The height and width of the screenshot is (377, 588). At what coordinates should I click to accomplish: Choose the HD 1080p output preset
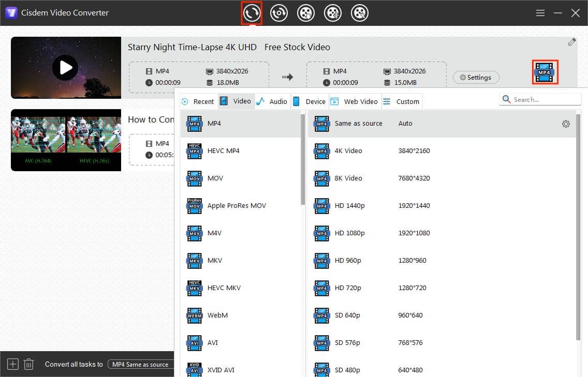click(x=350, y=233)
